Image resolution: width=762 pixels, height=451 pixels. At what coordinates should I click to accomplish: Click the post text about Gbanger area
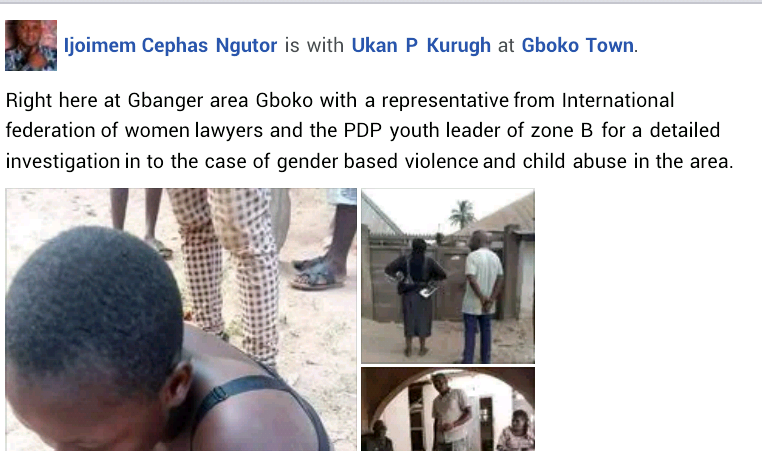[x=369, y=130]
